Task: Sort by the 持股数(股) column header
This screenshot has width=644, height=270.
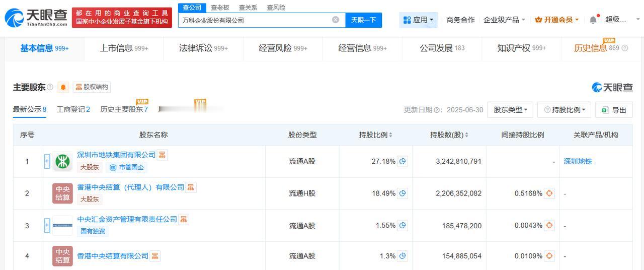Action: point(449,135)
